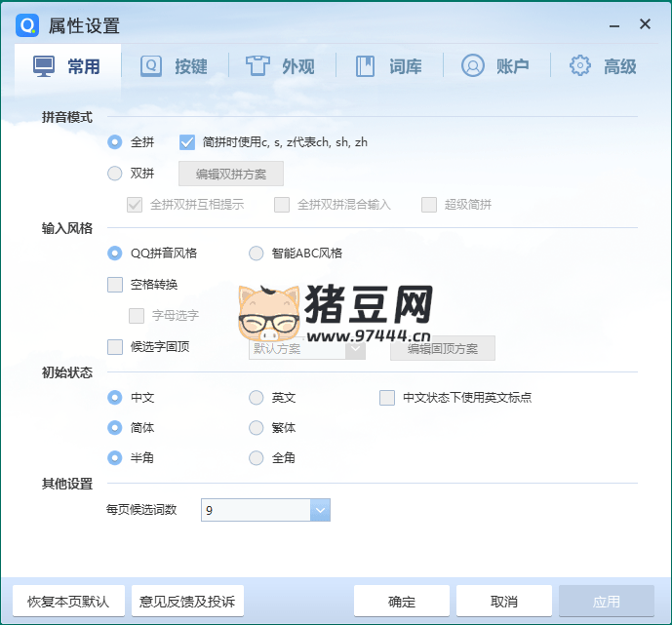Select 简体 radio button
This screenshot has height=625, width=672.
[x=114, y=427]
